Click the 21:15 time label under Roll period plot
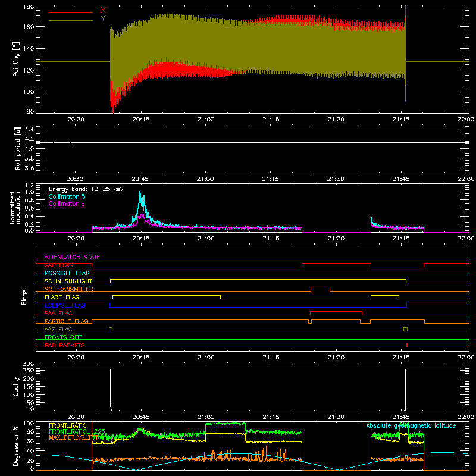The height and width of the screenshot is (476, 476). pos(271,179)
